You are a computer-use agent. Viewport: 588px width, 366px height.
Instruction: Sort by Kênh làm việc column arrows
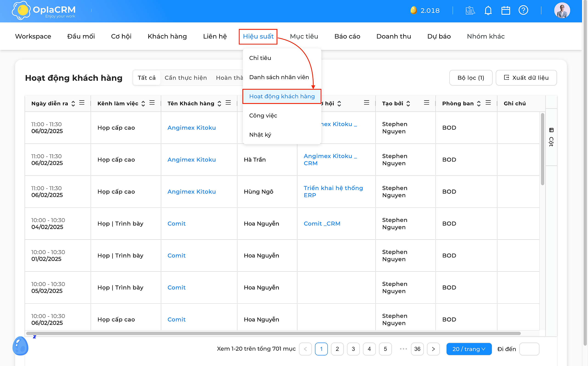[143, 103]
